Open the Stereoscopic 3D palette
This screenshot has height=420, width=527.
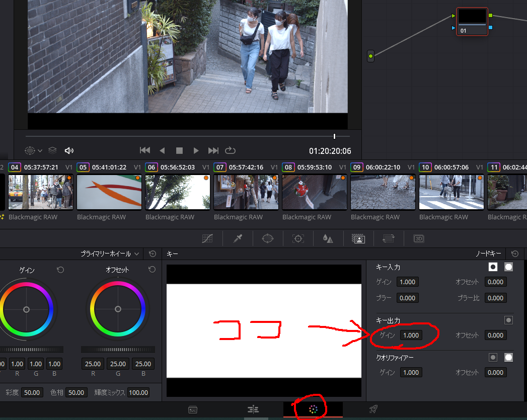click(418, 239)
